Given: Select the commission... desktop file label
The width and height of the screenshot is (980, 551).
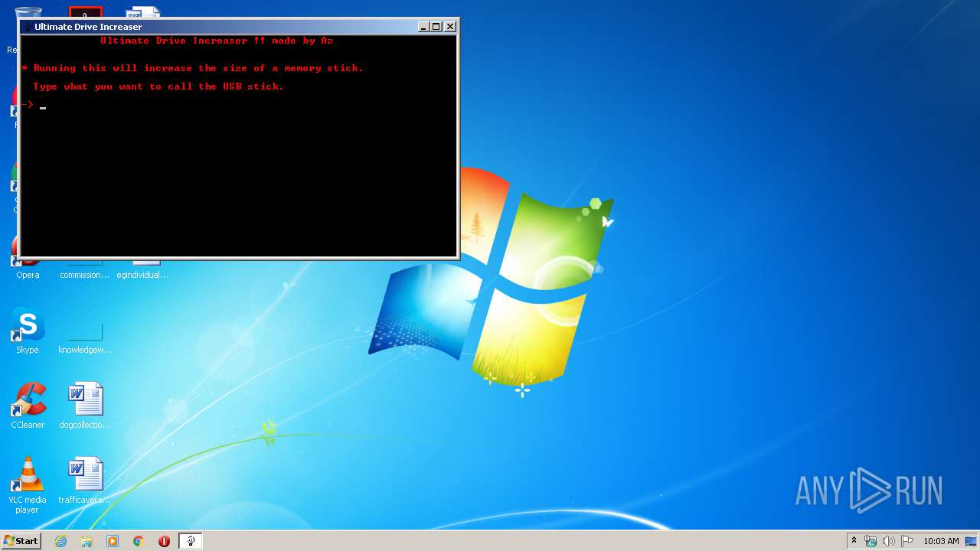Looking at the screenshot, I should coord(85,275).
